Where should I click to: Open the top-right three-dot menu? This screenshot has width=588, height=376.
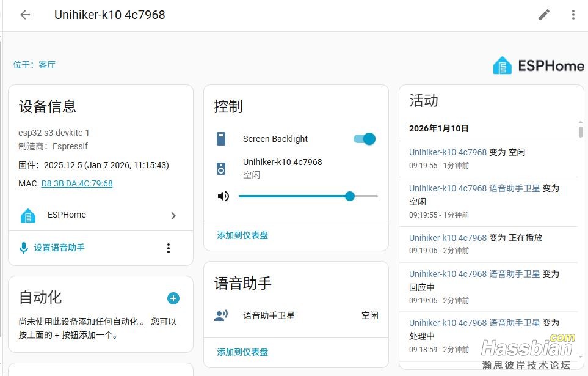573,15
